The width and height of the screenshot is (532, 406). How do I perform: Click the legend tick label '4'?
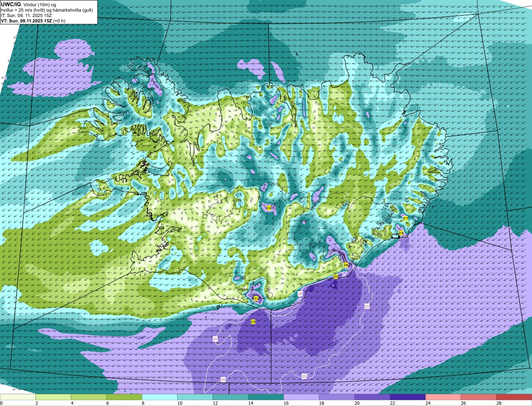(x=72, y=403)
